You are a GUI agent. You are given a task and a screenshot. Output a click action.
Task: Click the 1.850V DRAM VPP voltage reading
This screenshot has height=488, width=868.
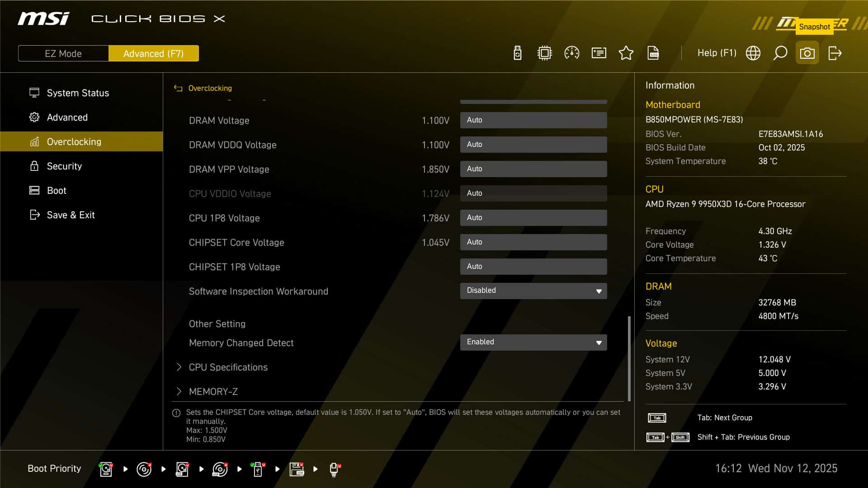(435, 169)
